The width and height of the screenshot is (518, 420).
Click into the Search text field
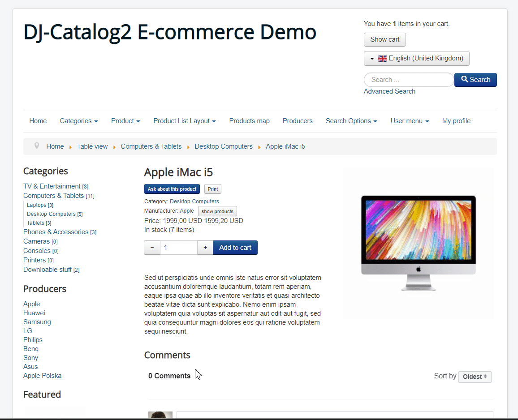pos(409,80)
